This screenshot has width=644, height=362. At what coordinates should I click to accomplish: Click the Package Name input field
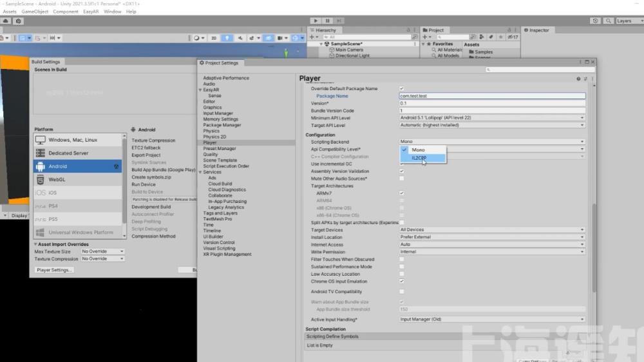point(492,96)
